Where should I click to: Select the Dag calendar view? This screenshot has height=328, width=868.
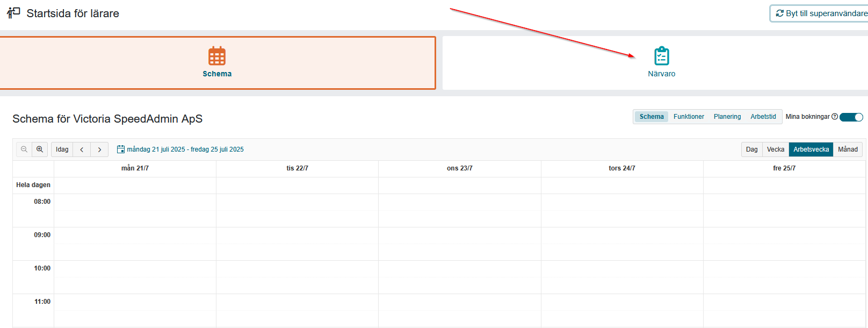click(x=751, y=149)
